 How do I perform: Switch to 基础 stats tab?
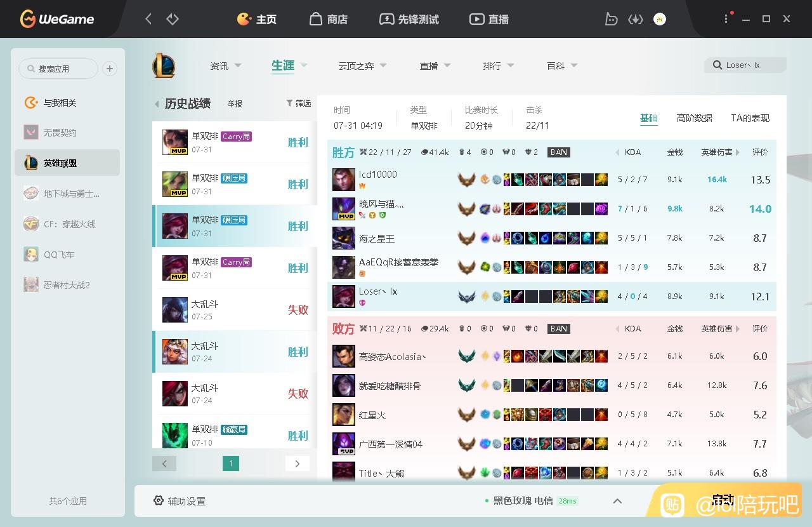(648, 118)
